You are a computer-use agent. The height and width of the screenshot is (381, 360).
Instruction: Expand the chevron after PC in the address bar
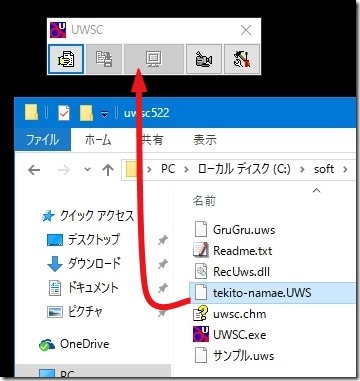pyautogui.click(x=186, y=169)
